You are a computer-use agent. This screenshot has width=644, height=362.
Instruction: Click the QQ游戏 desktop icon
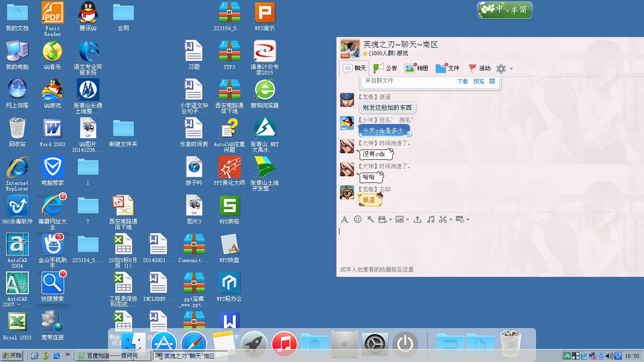pos(52,94)
